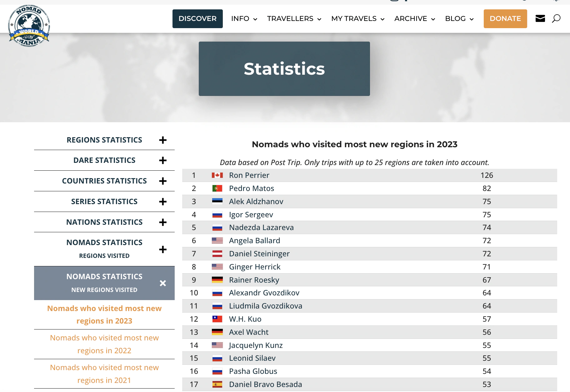
Task: Open the Archive dropdown menu
Action: (414, 19)
